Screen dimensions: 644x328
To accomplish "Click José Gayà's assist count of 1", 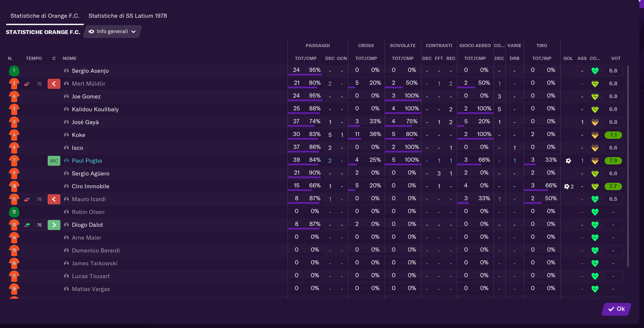I will (582, 122).
